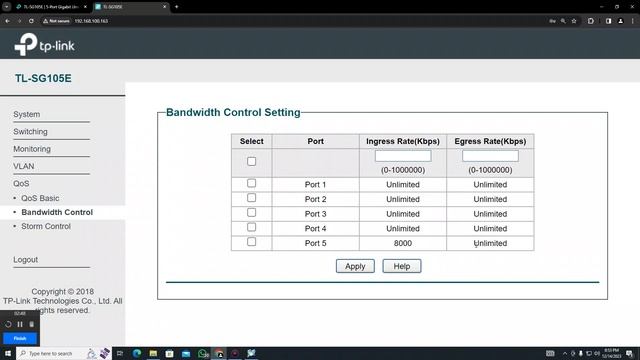Open the volume control in system tray
This screenshot has width=640, height=360.
click(597, 353)
